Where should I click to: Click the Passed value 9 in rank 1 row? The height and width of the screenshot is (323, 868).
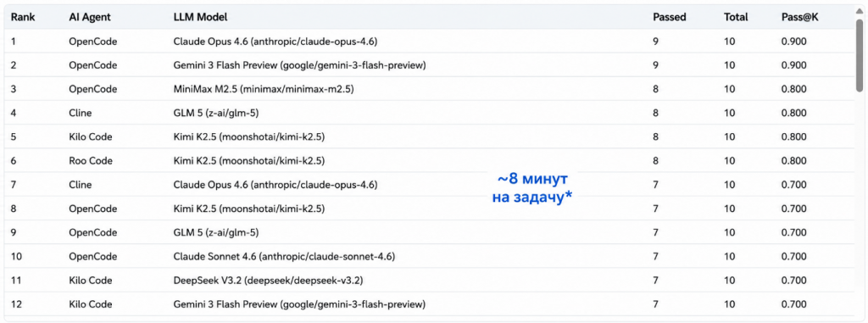coord(655,41)
